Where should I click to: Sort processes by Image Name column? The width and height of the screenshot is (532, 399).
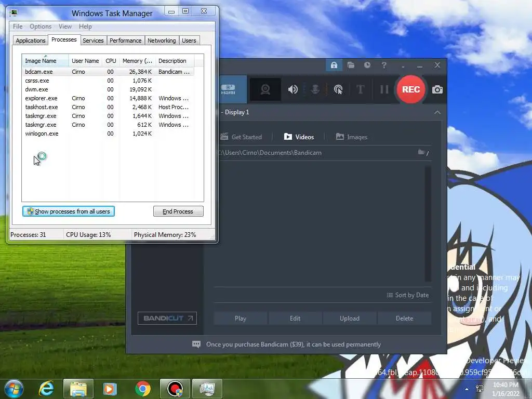coord(46,61)
